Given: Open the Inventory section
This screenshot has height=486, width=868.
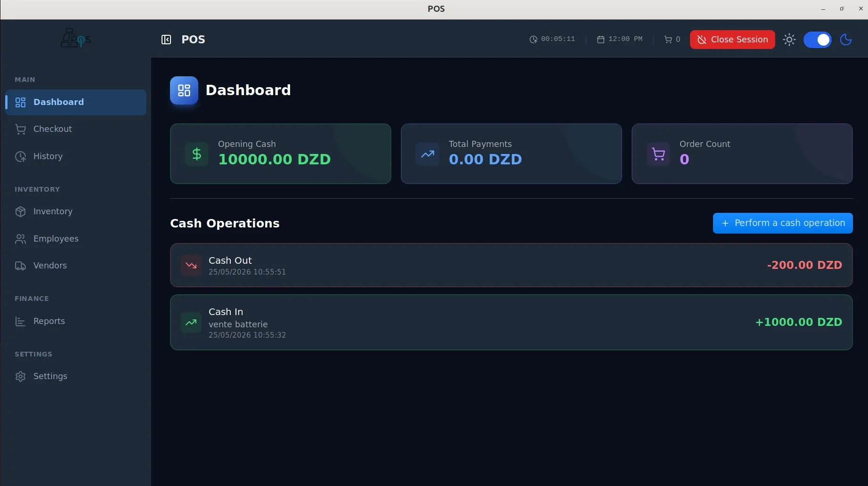Looking at the screenshot, I should [76, 211].
